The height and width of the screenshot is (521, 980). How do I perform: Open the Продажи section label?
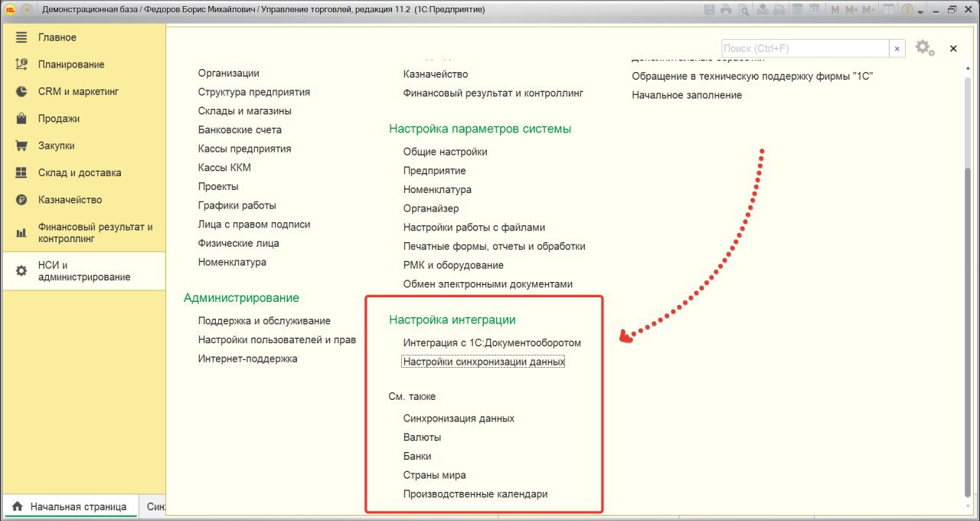coord(59,119)
